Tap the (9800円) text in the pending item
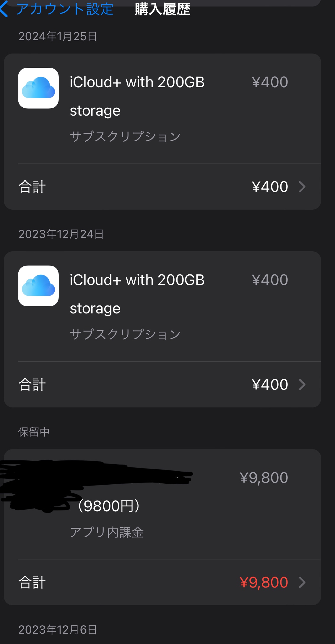Image resolution: width=335 pixels, height=644 pixels. pyautogui.click(x=108, y=506)
